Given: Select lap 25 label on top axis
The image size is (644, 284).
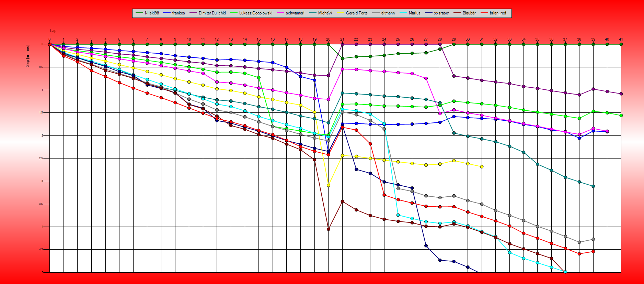Looking at the screenshot, I should coord(398,39).
